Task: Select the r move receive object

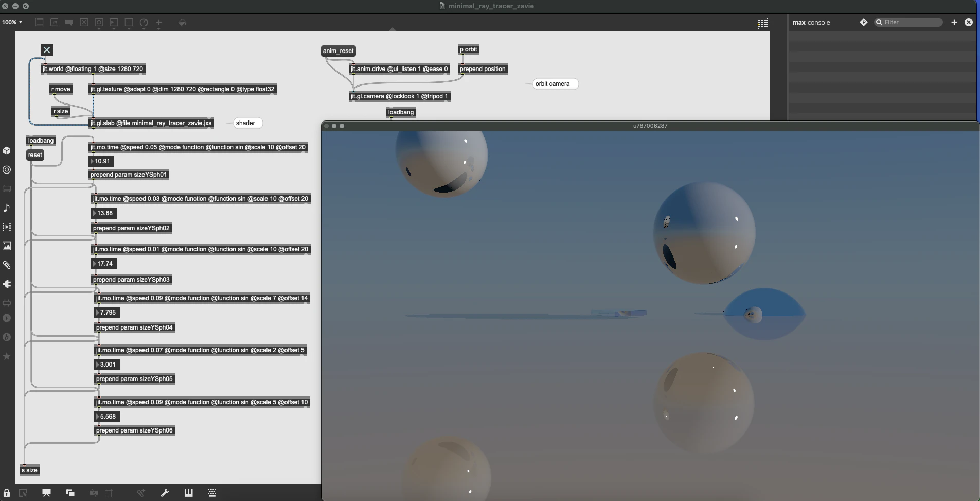Action: pyautogui.click(x=61, y=89)
